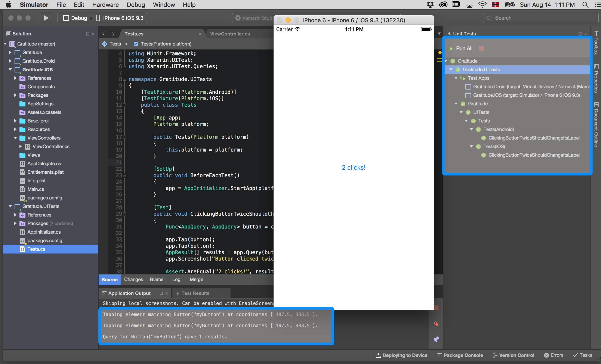601x364 pixels.
Task: Close the Unit Tests pad
Action: [585, 34]
